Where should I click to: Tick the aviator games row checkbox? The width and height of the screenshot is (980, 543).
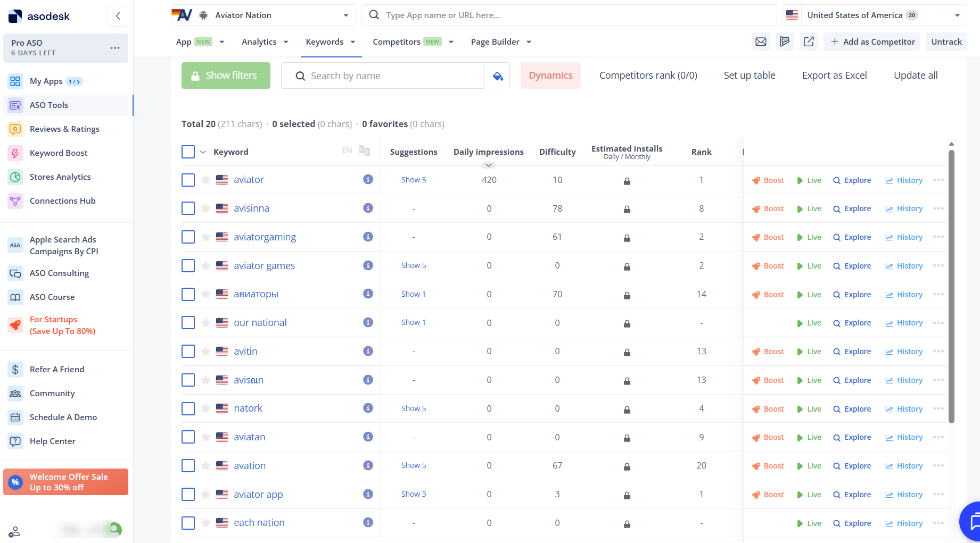[x=188, y=266]
